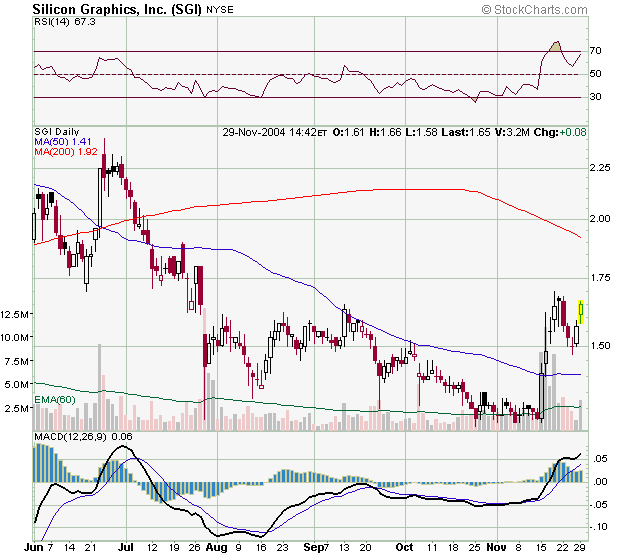The image size is (620, 558).
Task: Click the 'Silicon Graphics, Inc. (SGI)' chart title
Action: pos(117,9)
